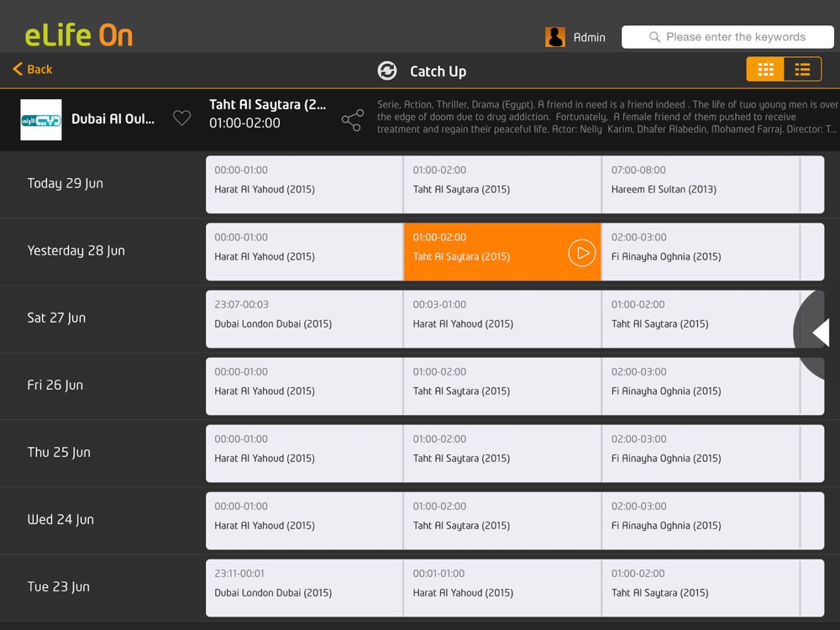Play yesterday's Taht Al Saytara episode
The image size is (840, 630).
[x=582, y=253]
